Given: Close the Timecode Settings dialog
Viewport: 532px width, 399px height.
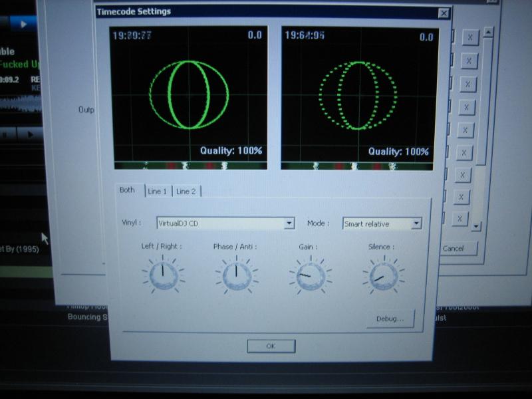Looking at the screenshot, I should coord(444,13).
